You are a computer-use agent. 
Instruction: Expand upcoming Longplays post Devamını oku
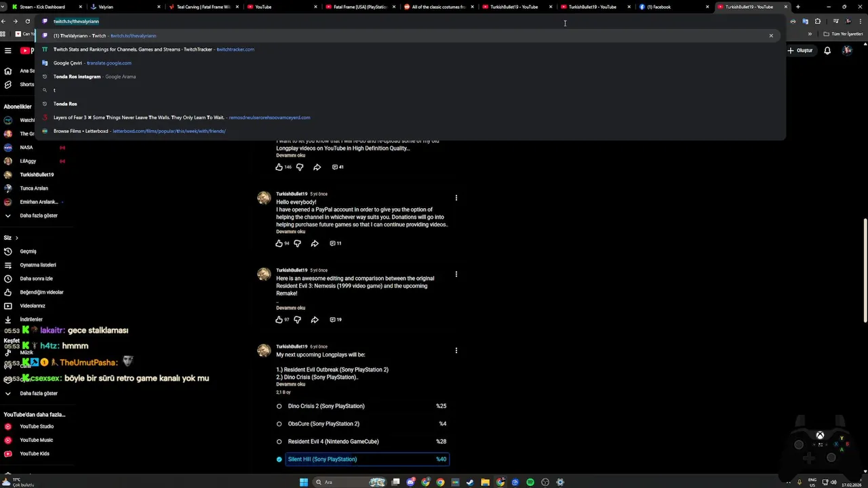point(290,384)
